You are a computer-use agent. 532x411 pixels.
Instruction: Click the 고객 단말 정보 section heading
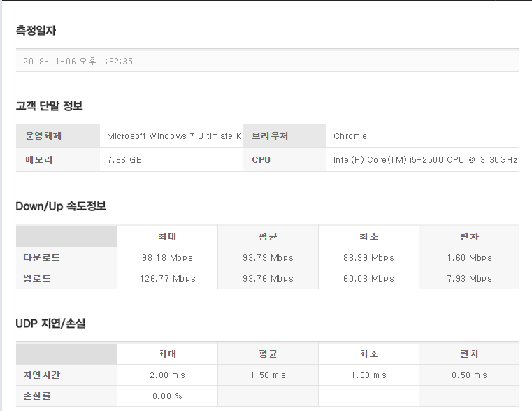tap(49, 106)
